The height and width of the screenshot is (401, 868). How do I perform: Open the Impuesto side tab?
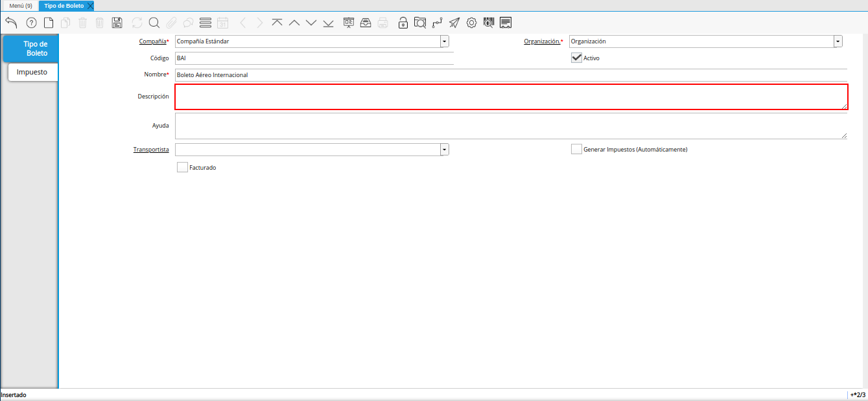(x=32, y=72)
